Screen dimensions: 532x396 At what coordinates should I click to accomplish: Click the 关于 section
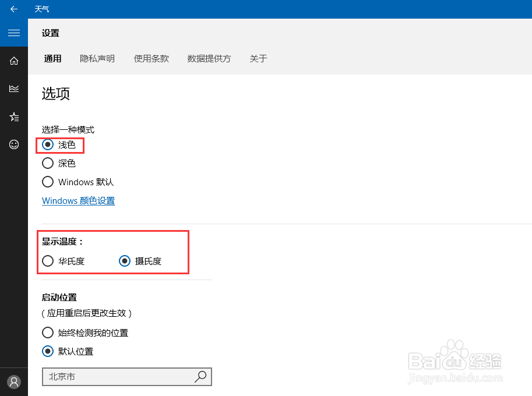[x=258, y=58]
